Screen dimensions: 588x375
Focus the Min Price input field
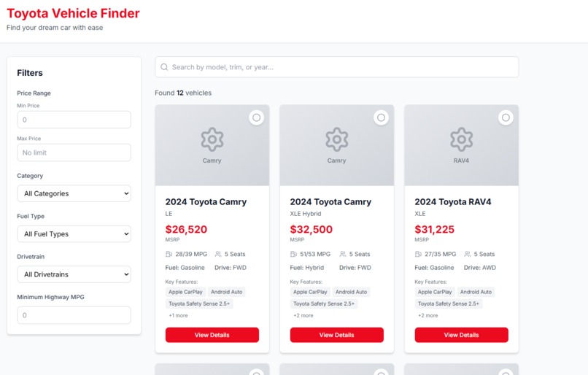[74, 120]
